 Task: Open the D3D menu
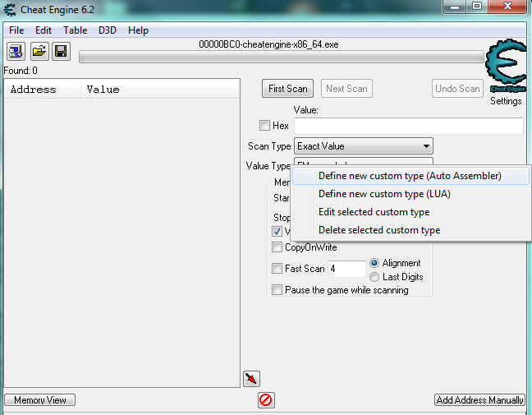pos(108,30)
